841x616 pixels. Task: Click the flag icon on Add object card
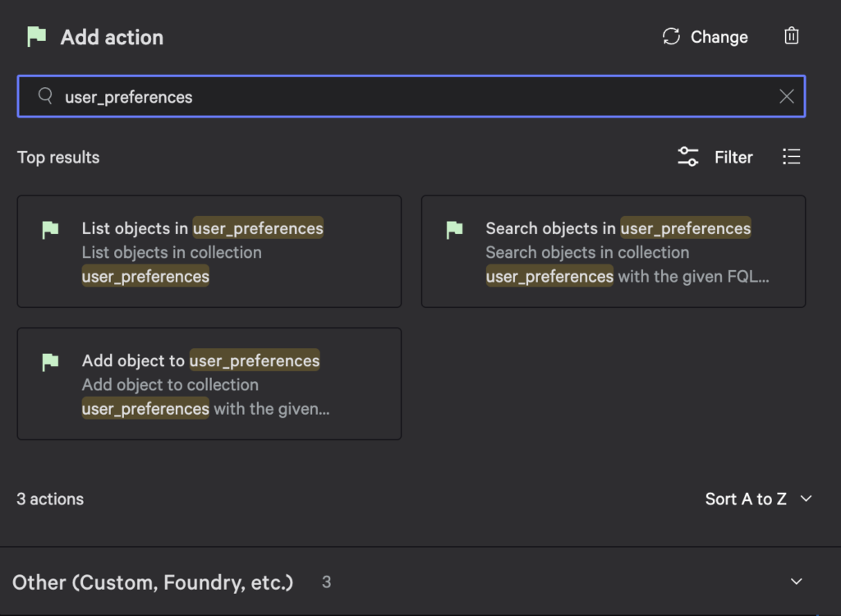[x=49, y=361]
